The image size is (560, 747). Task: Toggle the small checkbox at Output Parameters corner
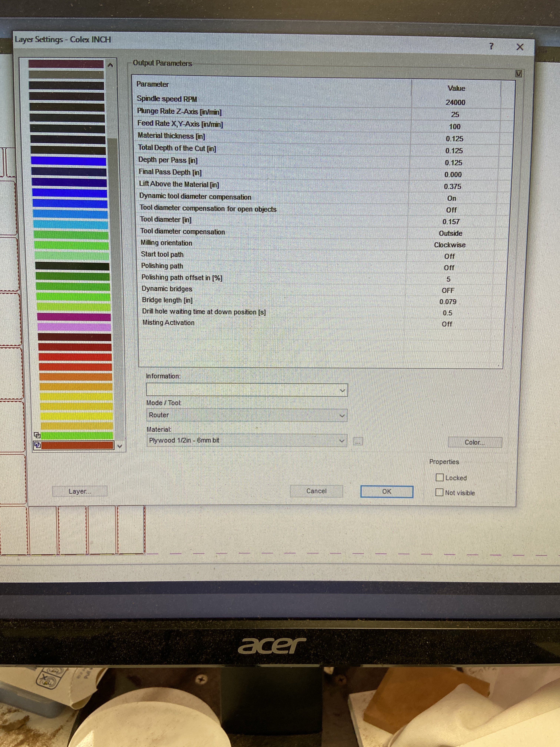[519, 74]
